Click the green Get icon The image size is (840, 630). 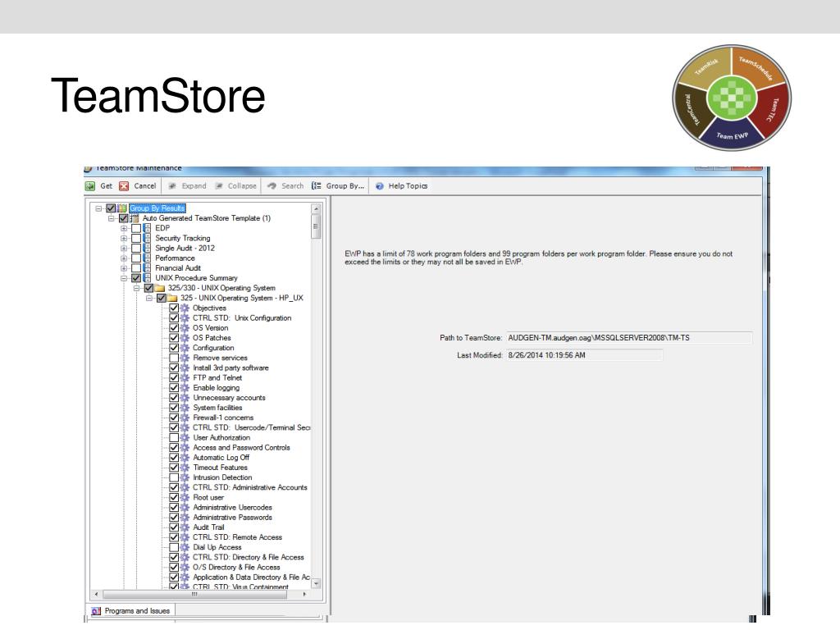[x=90, y=186]
